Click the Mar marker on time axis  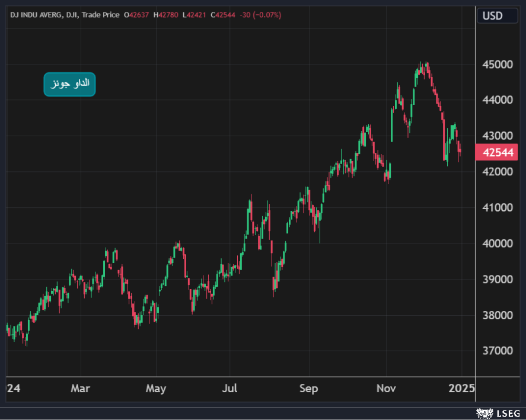[80, 389]
